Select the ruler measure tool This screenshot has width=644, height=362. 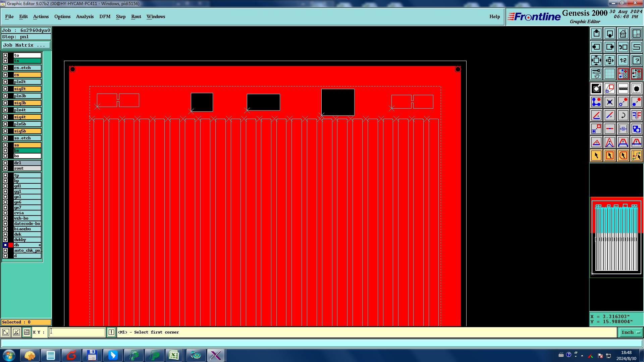pos(623,88)
